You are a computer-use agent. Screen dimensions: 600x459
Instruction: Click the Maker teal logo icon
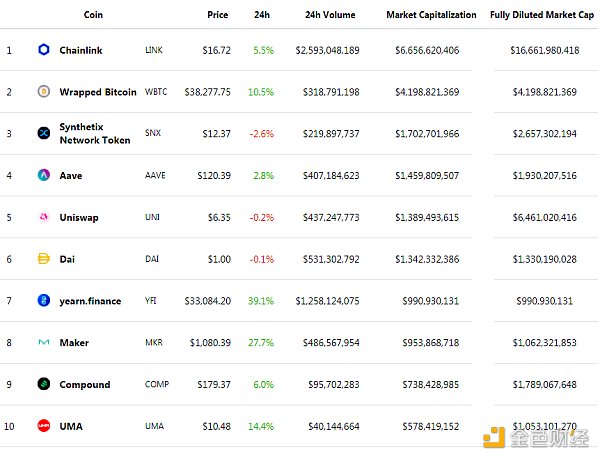click(43, 343)
